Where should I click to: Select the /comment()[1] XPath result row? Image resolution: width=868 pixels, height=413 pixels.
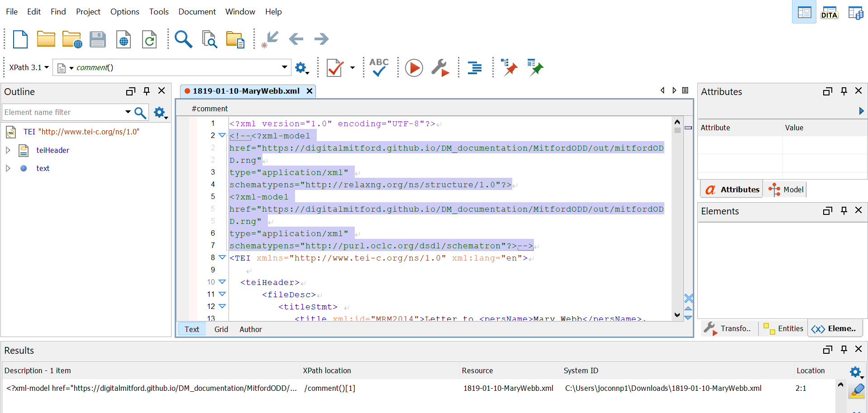pyautogui.click(x=418, y=388)
